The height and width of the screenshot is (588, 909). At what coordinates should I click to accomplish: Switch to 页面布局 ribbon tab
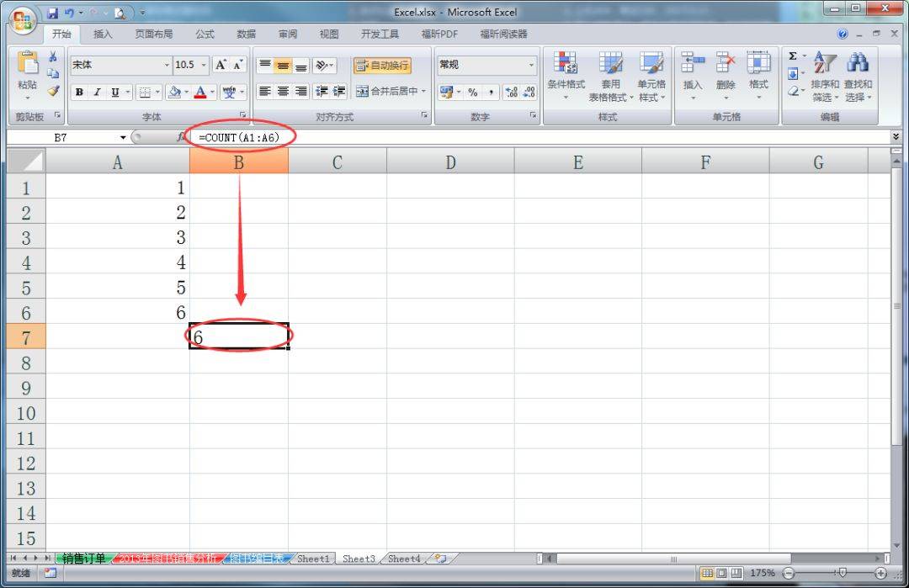tap(154, 34)
